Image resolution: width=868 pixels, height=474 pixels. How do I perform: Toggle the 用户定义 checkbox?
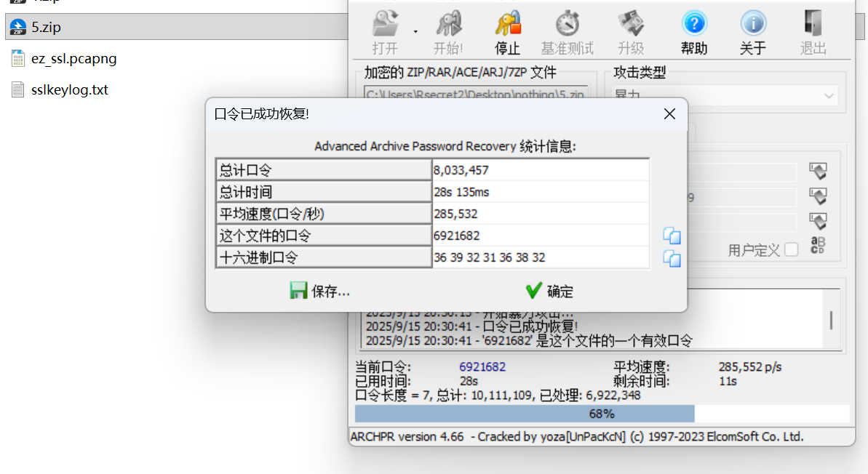(x=792, y=250)
